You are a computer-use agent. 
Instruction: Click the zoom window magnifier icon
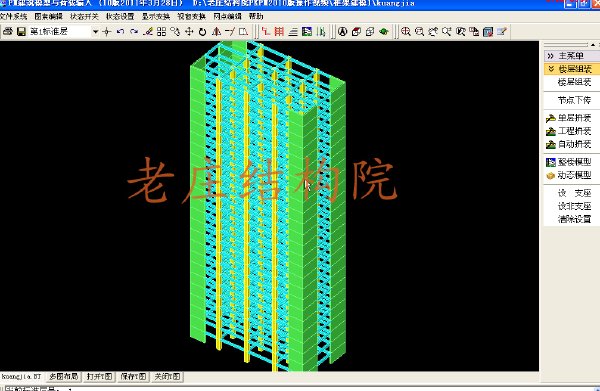[419, 31]
